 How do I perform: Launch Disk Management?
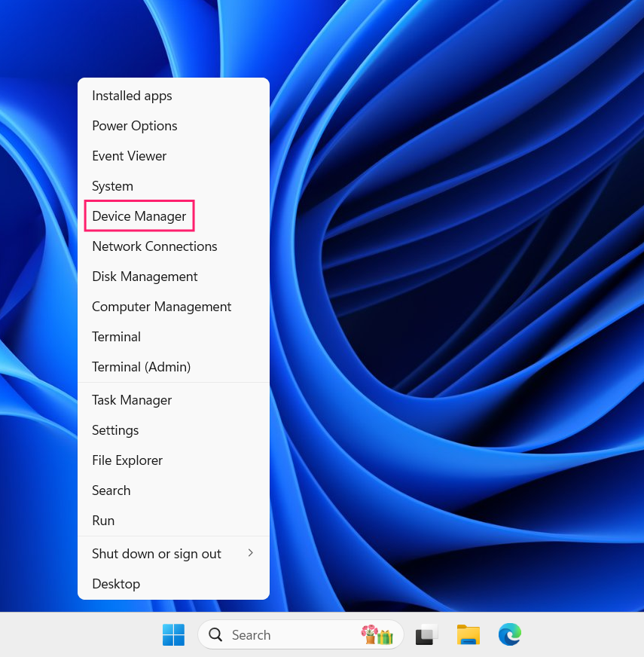coord(173,277)
